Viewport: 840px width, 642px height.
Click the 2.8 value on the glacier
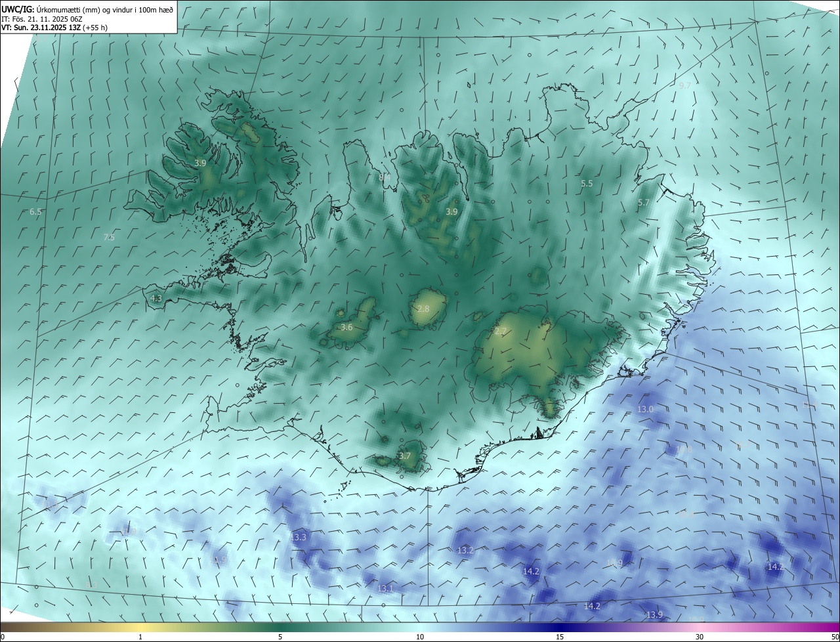423,309
